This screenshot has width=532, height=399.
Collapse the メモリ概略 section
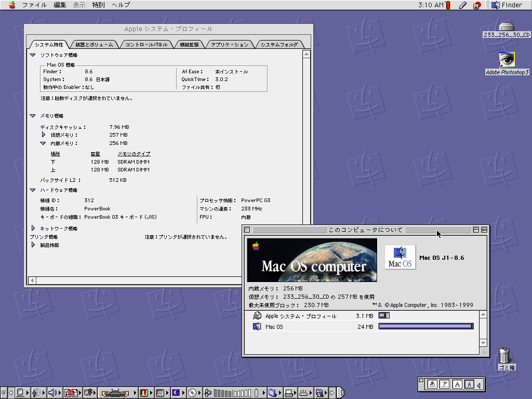[x=33, y=116]
